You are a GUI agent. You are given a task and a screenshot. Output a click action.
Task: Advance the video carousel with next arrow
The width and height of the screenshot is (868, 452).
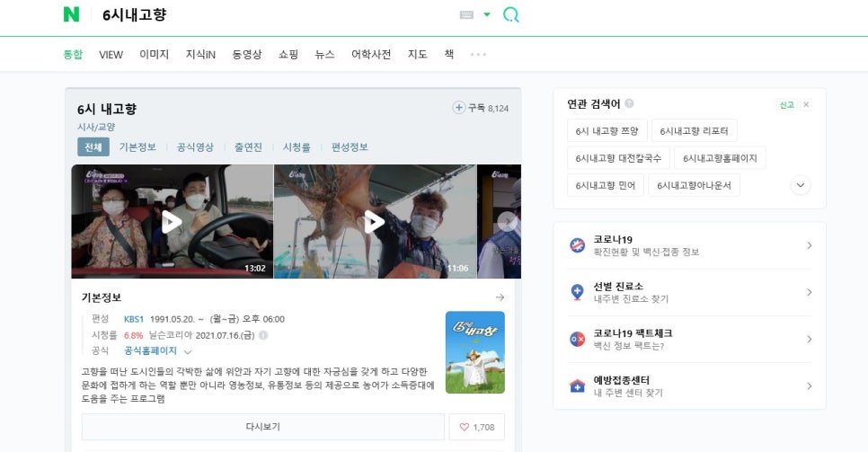pos(507,222)
